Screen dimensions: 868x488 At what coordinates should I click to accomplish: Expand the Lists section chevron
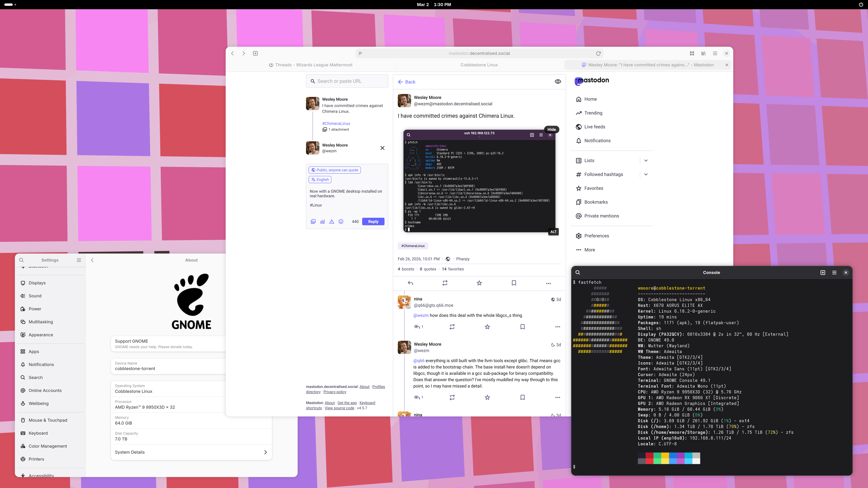pyautogui.click(x=646, y=161)
